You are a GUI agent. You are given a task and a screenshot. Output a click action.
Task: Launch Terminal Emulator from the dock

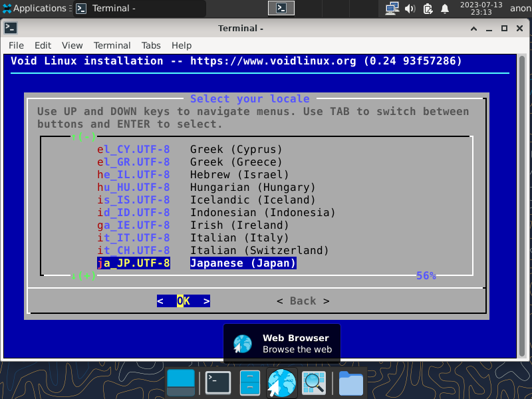[x=218, y=383]
